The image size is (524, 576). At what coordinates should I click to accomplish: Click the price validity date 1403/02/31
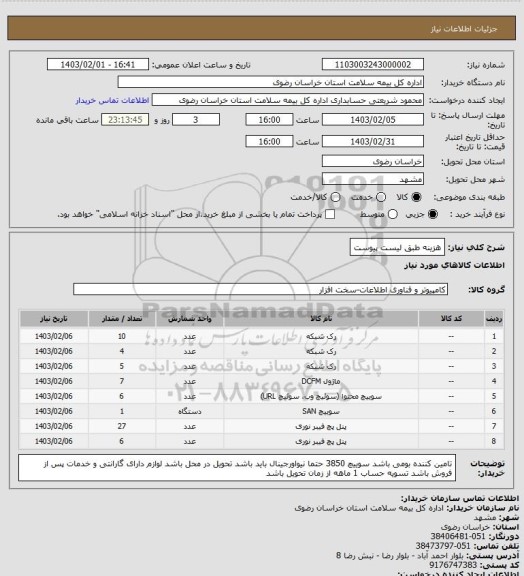373,141
